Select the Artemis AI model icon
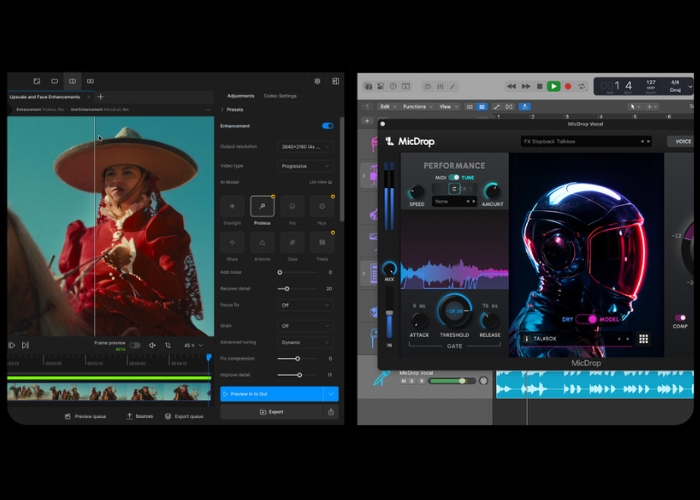The height and width of the screenshot is (500, 700). [262, 242]
